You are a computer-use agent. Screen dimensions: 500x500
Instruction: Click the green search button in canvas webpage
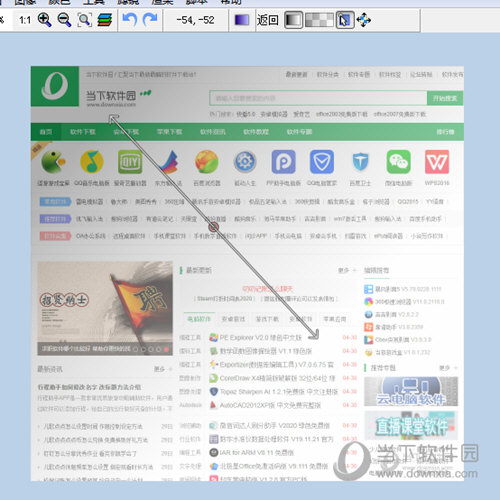pyautogui.click(x=445, y=98)
